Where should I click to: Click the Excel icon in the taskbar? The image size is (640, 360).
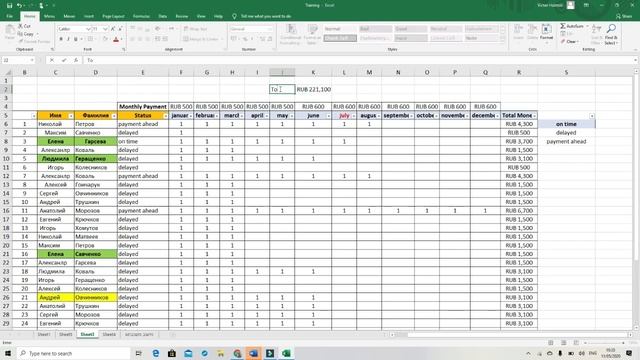[x=286, y=353]
